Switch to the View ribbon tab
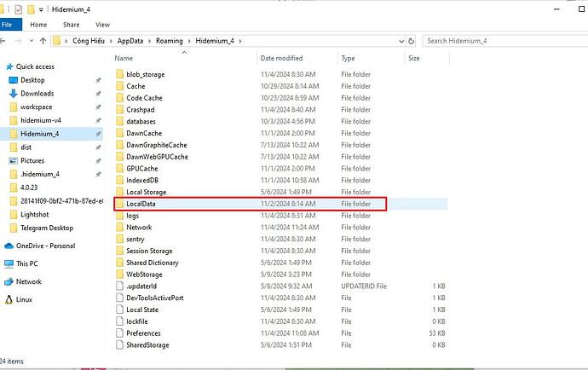This screenshot has width=588, height=370. (102, 25)
